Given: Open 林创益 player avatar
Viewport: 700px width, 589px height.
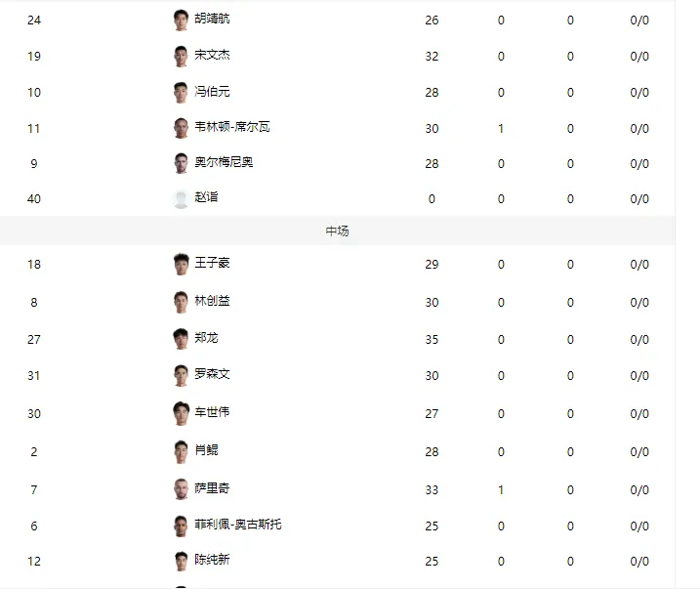Looking at the screenshot, I should [181, 303].
